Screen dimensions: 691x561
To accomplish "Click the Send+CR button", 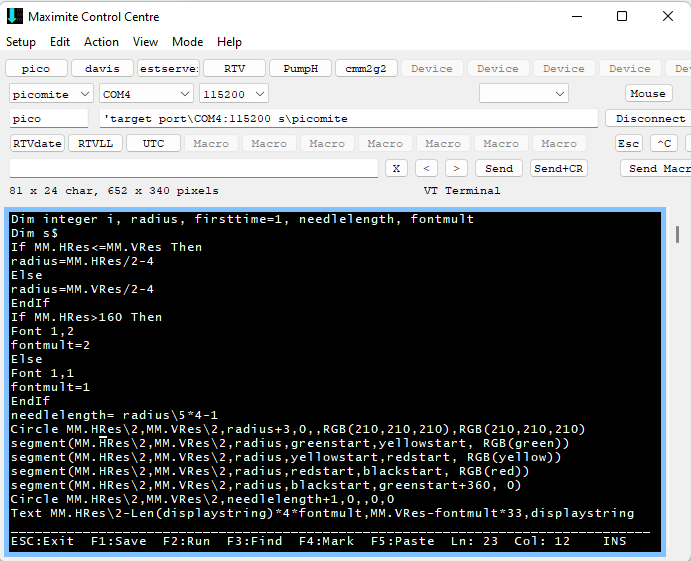I will [559, 168].
